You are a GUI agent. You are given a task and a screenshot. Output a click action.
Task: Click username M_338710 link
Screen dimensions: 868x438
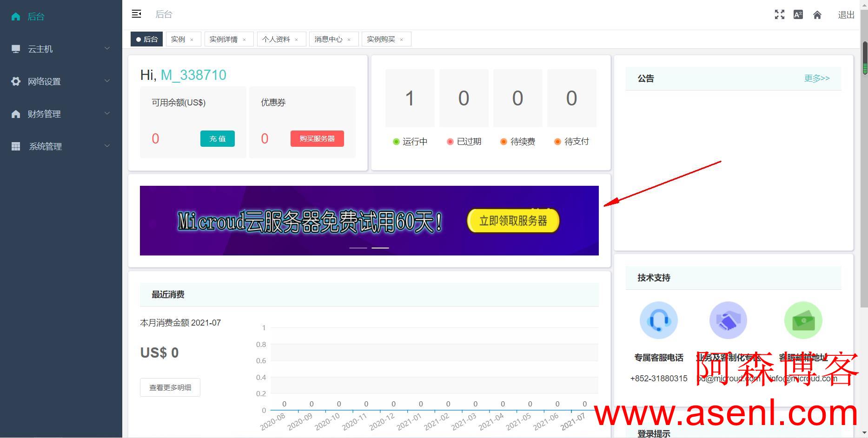pos(193,75)
